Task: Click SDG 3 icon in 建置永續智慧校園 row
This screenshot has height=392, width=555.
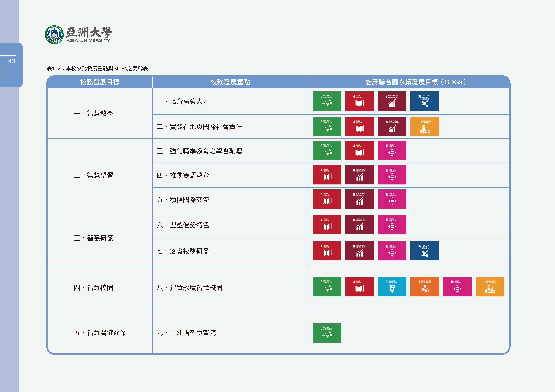Action: point(327,287)
